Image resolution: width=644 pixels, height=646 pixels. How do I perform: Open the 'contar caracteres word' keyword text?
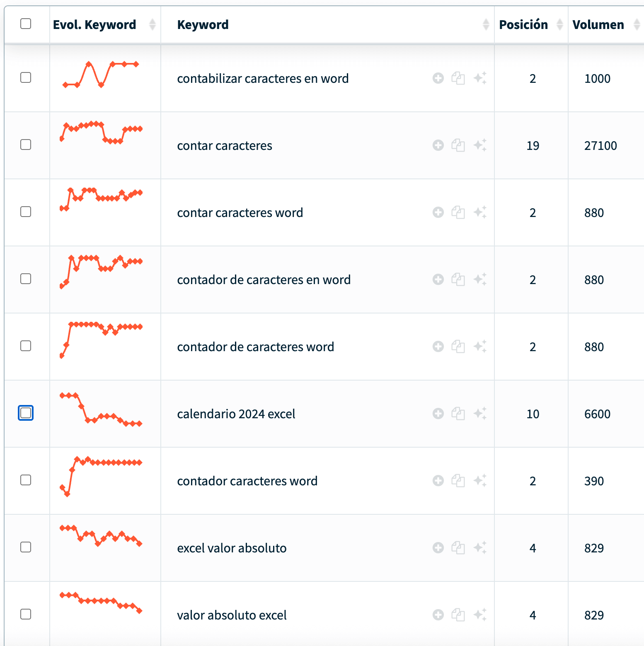point(240,213)
